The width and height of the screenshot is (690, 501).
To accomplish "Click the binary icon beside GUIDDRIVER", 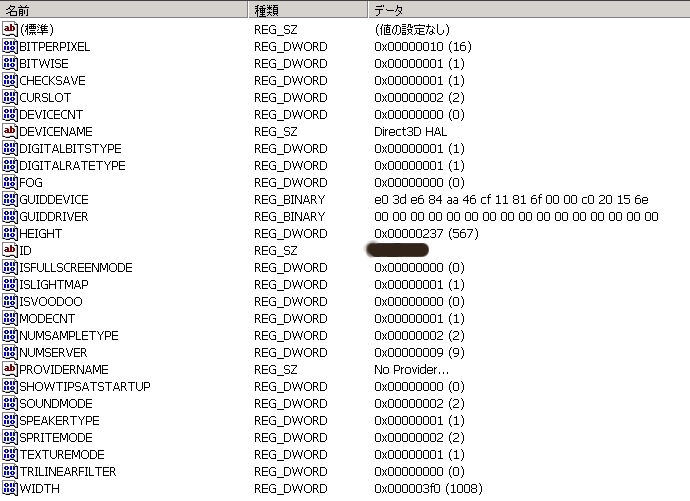I will point(10,217).
